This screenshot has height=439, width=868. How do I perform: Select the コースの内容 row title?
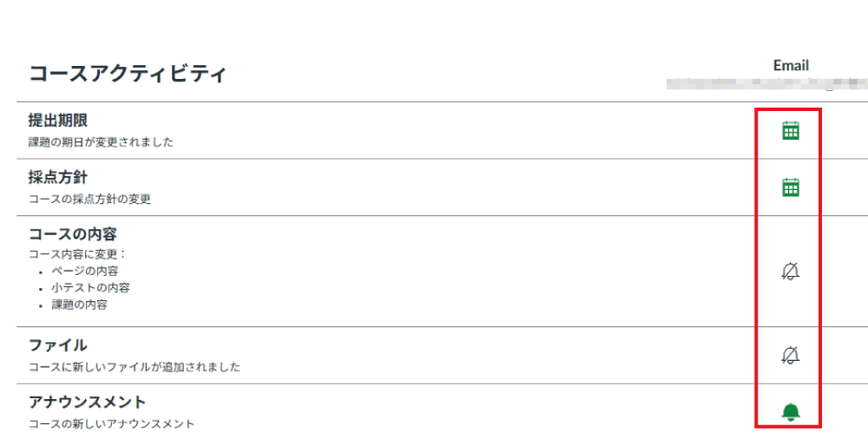tap(73, 234)
